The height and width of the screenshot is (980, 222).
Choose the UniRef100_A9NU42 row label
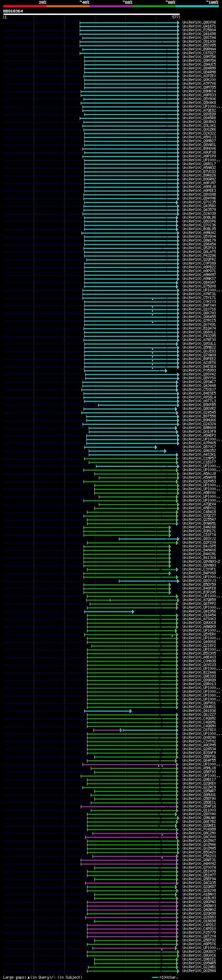coord(199,233)
